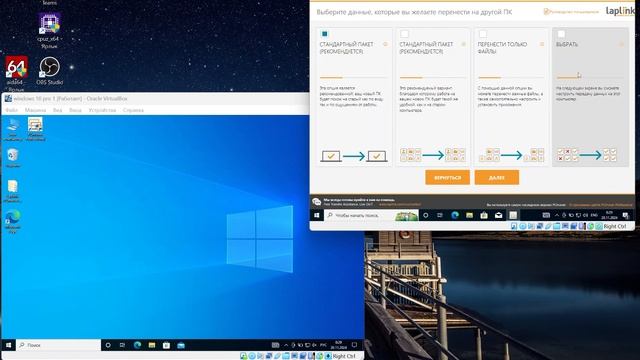
Task: Click info icon on the ВЫБРАТЬ card
Action: point(621,44)
